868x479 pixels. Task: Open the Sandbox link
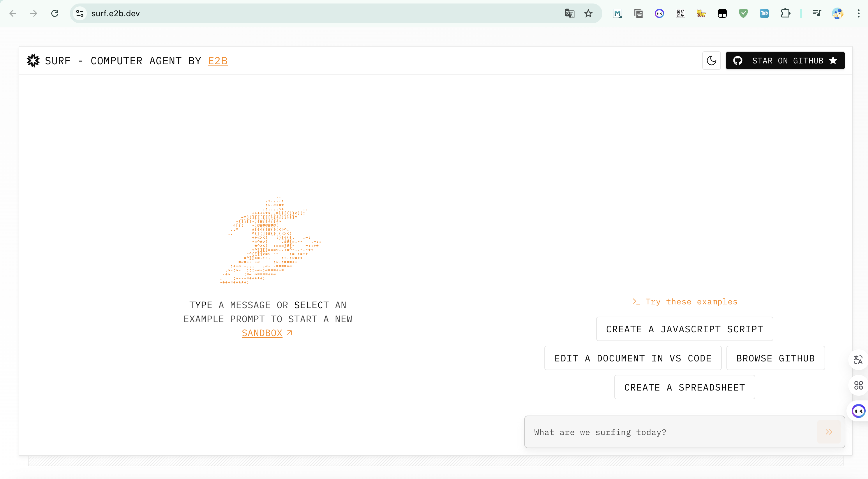click(262, 333)
